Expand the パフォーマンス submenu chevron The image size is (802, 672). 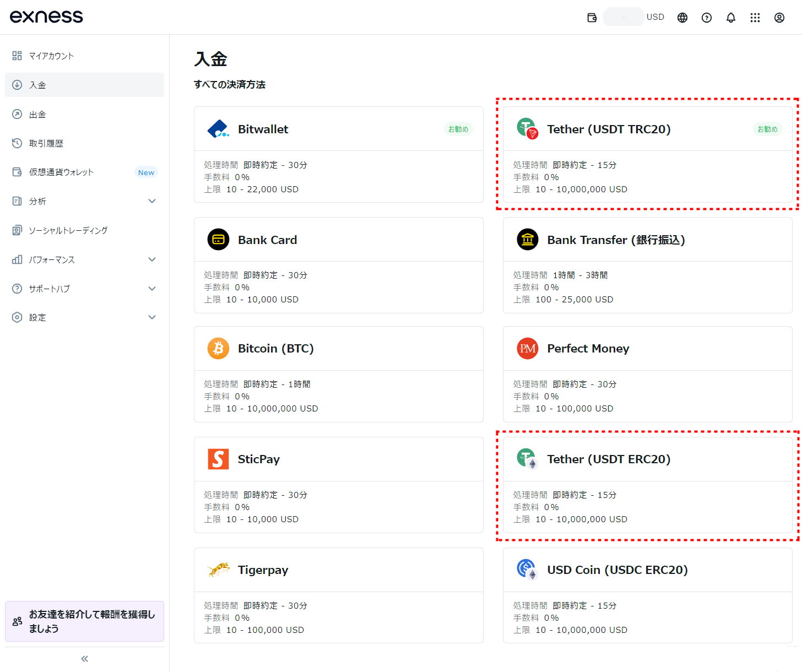[x=152, y=259]
